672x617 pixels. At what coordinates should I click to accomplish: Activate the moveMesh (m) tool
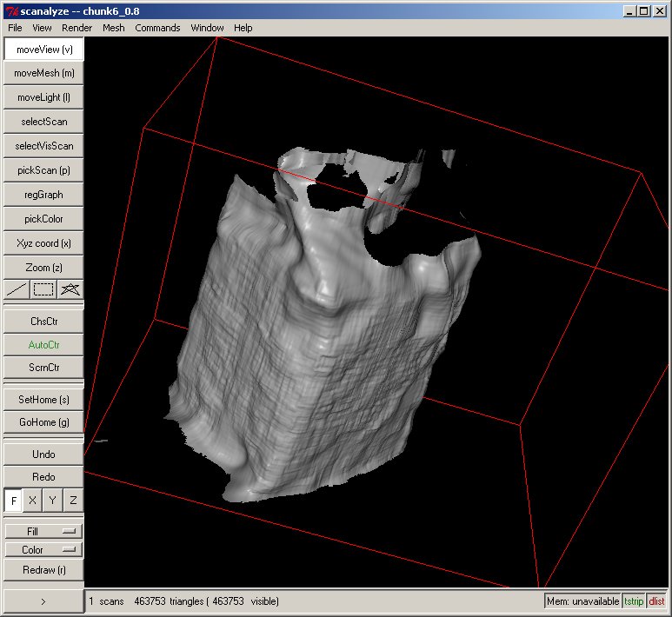click(x=43, y=74)
